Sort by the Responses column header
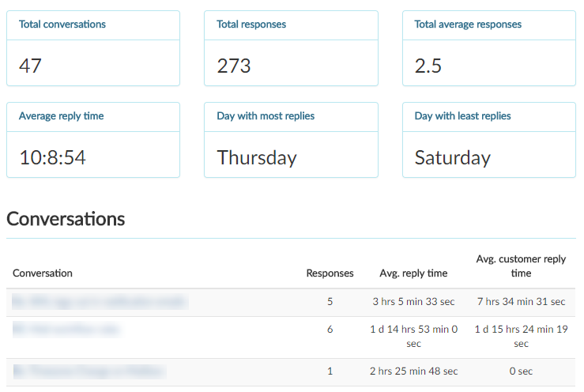 point(330,273)
